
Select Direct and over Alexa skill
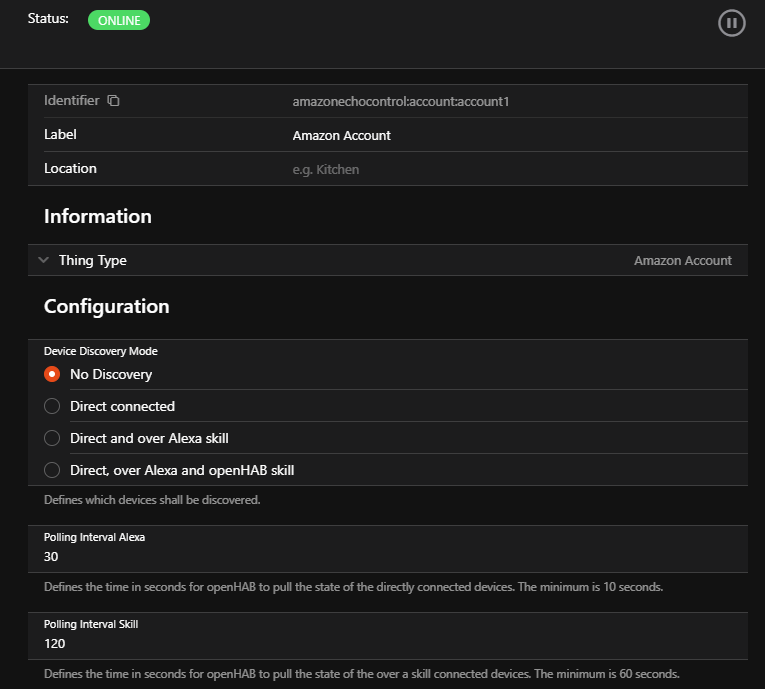click(53, 438)
